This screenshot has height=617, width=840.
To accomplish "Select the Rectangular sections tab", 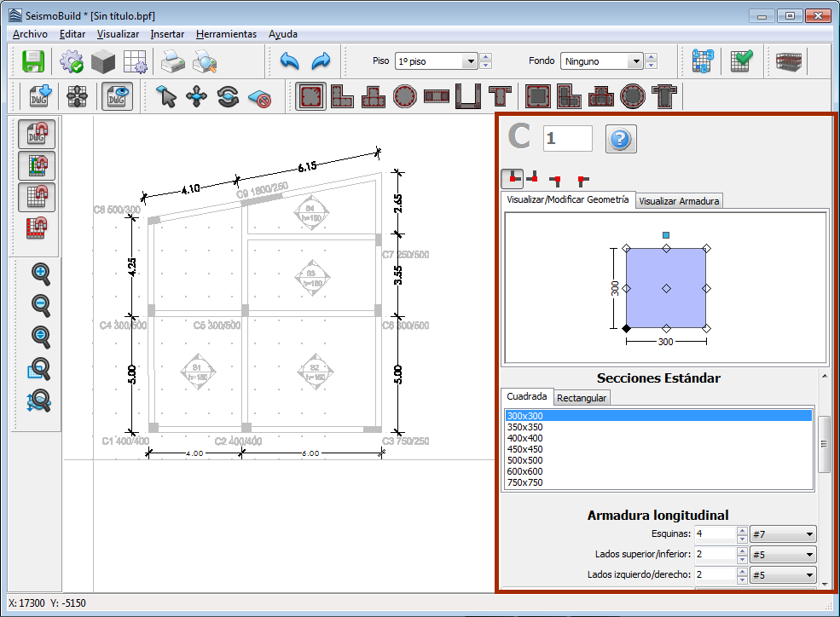I will click(582, 398).
